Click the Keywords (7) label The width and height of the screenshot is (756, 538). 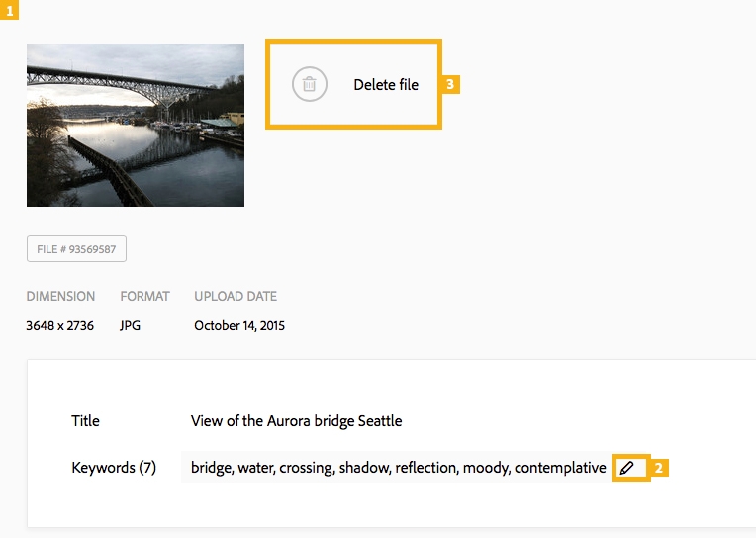point(114,468)
